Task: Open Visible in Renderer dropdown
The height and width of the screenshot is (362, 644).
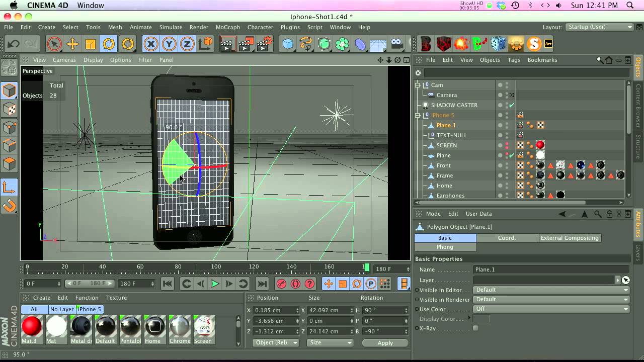Action: (551, 300)
